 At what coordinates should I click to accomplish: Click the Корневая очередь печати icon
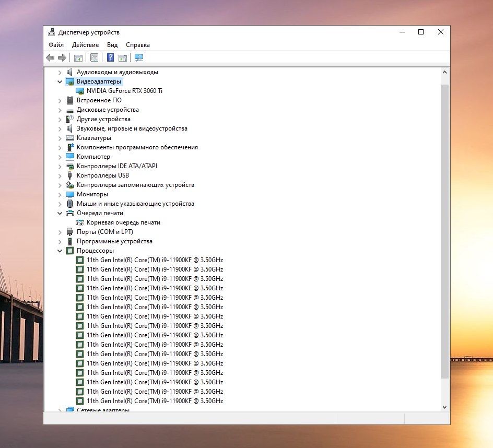pyautogui.click(x=80, y=222)
